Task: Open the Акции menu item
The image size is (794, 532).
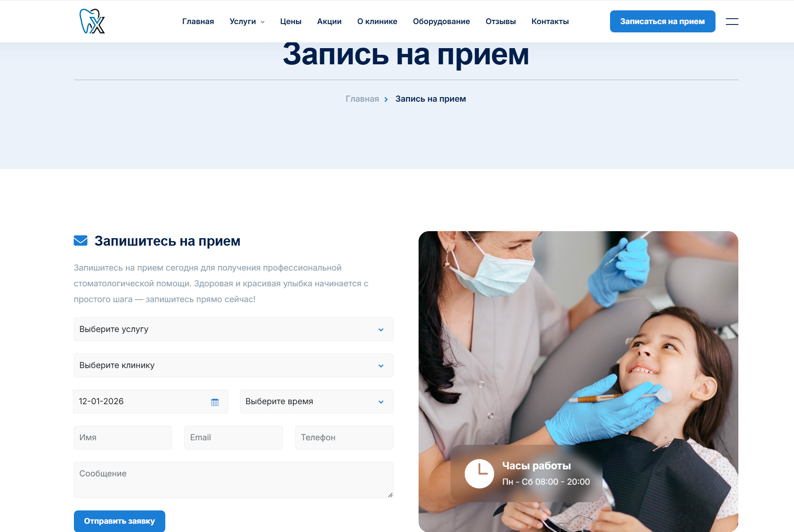Action: point(329,22)
